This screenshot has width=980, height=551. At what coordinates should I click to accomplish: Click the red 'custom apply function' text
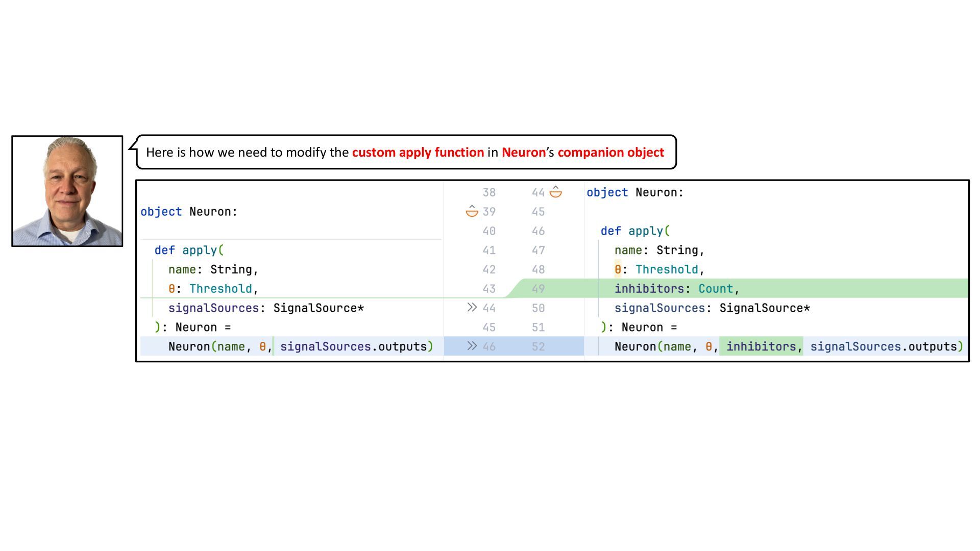click(418, 152)
